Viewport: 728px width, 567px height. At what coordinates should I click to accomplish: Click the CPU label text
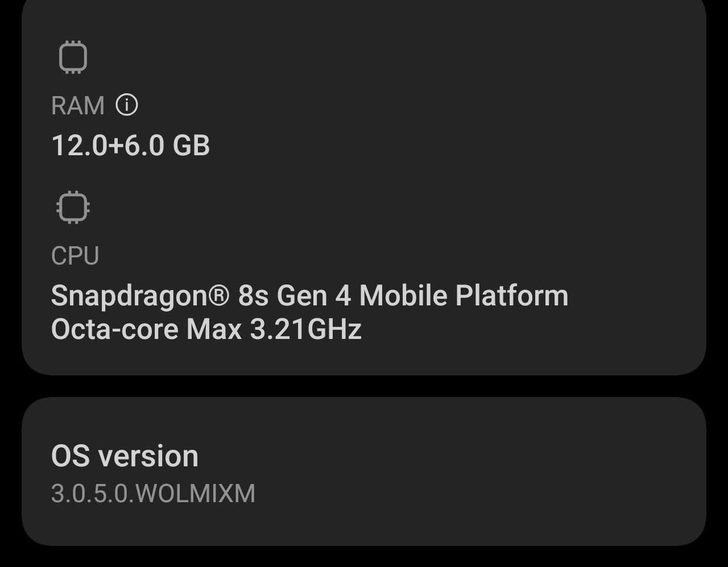(75, 256)
